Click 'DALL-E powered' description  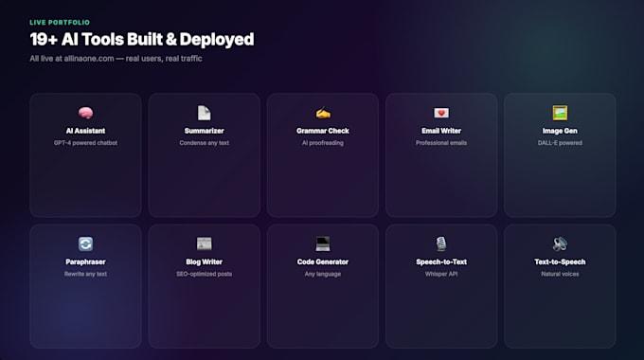pos(560,143)
